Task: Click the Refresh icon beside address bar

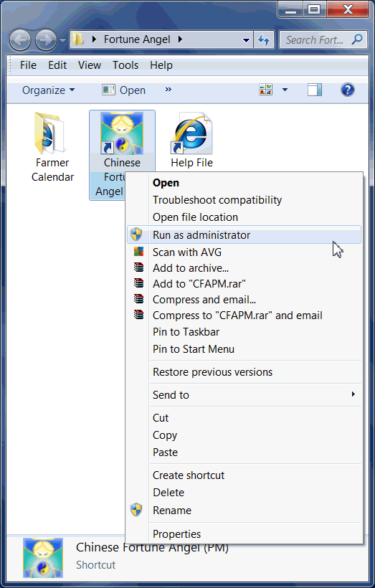Action: [264, 39]
